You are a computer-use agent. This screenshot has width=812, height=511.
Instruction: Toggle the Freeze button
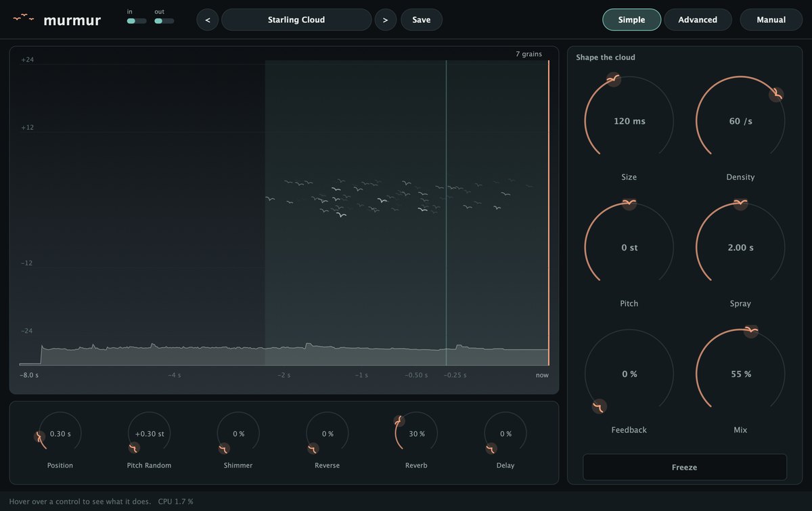click(x=685, y=467)
